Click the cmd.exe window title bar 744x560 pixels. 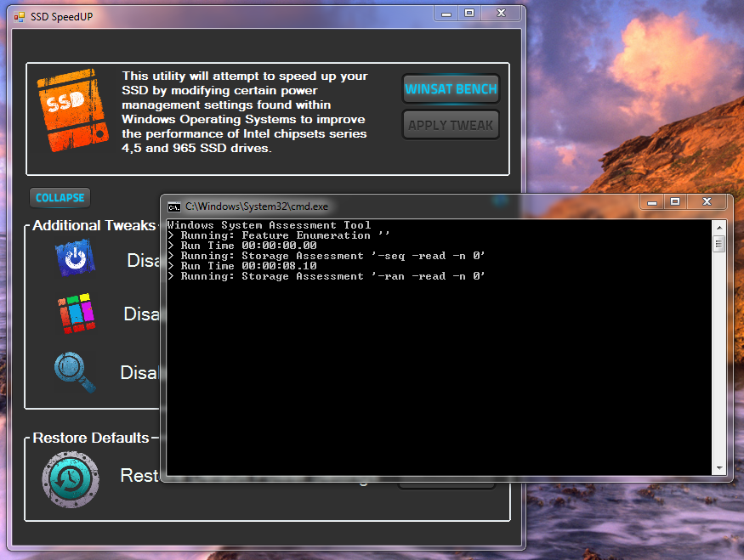click(x=468, y=206)
